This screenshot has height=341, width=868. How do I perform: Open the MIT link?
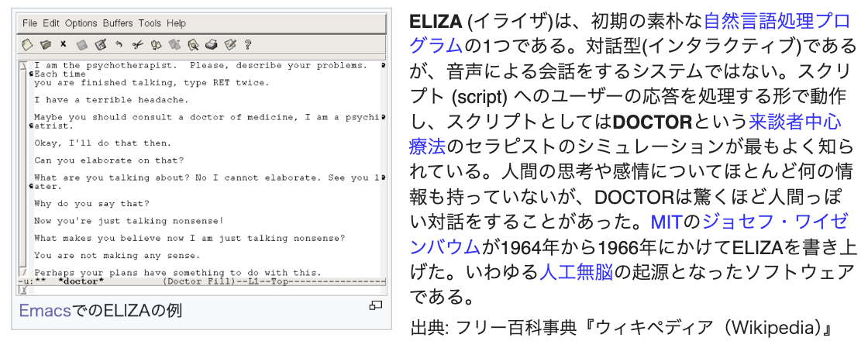(x=666, y=222)
